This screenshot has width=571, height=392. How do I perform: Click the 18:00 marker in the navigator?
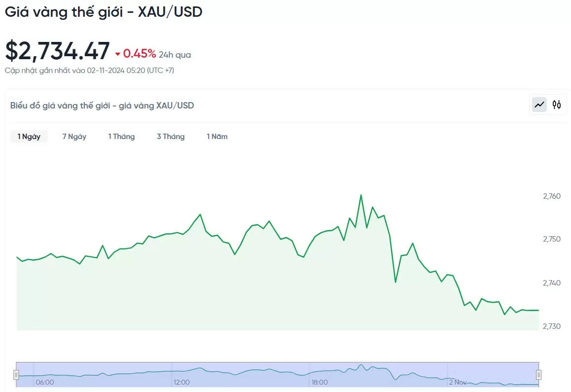tap(319, 382)
